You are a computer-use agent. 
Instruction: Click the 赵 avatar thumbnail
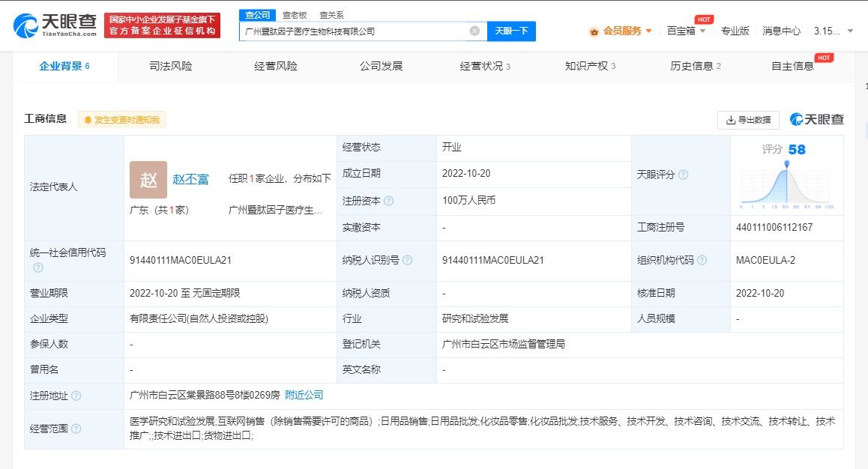point(148,179)
